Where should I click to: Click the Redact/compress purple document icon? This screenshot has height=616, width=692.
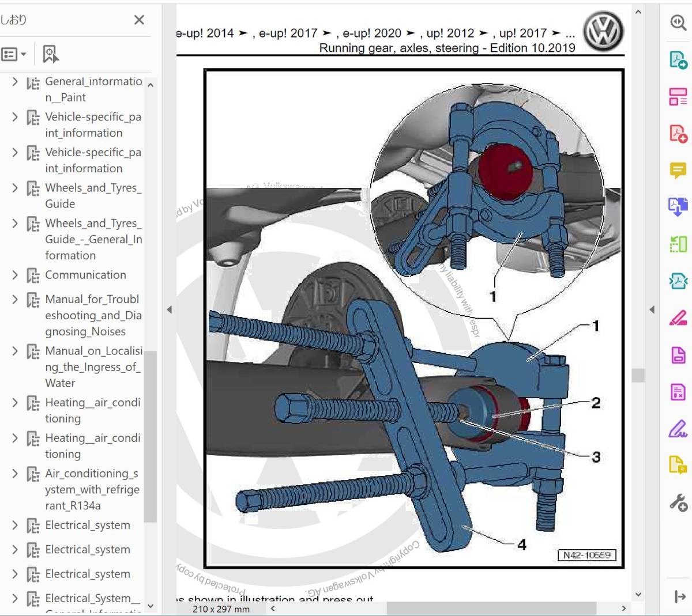point(678,392)
